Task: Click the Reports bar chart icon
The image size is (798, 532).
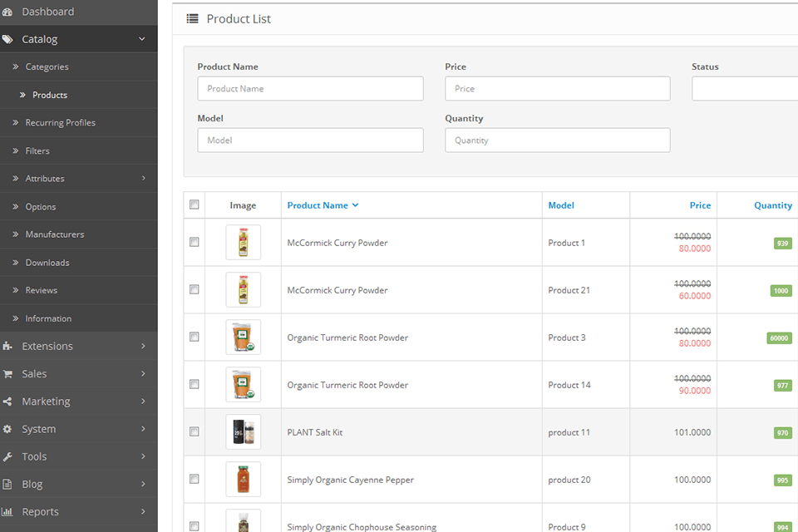Action: click(7, 512)
